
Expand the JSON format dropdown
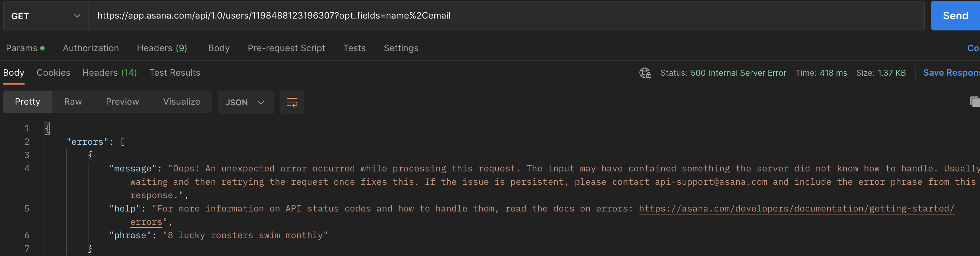(x=246, y=102)
